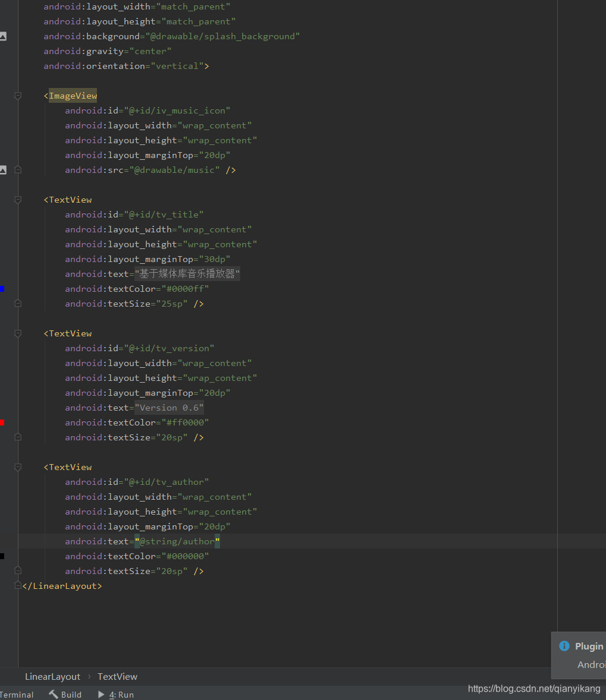The width and height of the screenshot is (606, 700).
Task: Click the @drawable/music src value
Action: (x=174, y=170)
